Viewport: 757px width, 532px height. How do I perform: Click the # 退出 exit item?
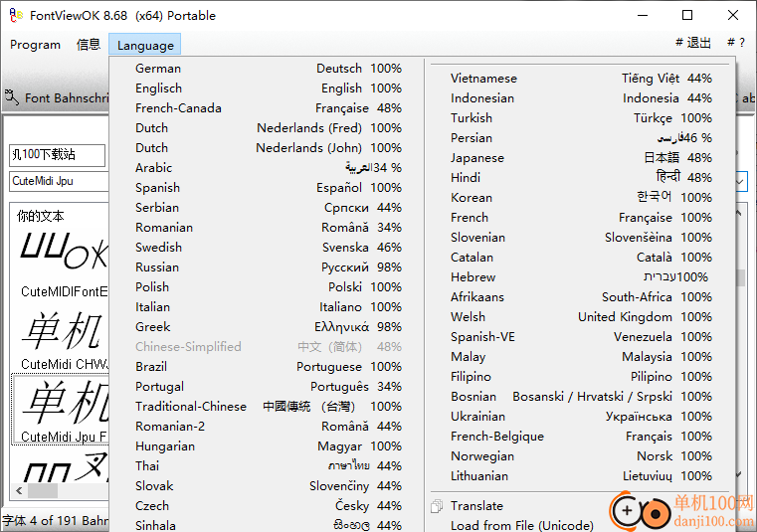(692, 43)
